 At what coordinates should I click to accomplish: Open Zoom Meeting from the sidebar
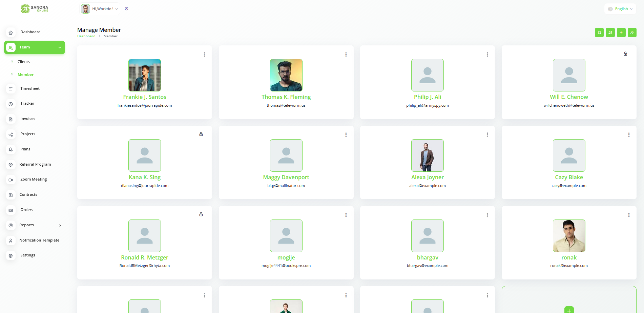(x=34, y=180)
